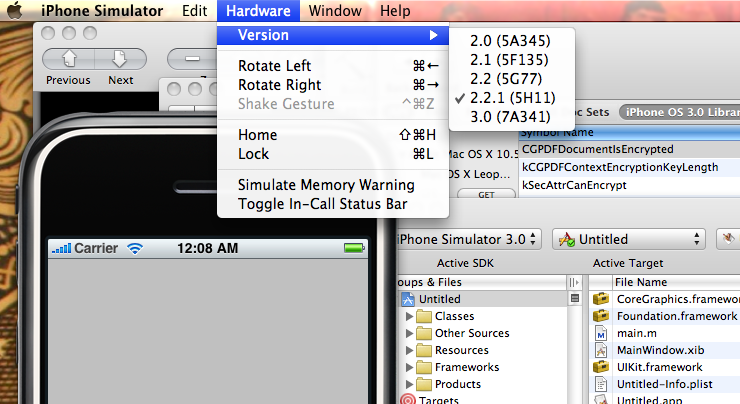Click the main.m file icon
This screenshot has height=404, width=740.
point(601,333)
